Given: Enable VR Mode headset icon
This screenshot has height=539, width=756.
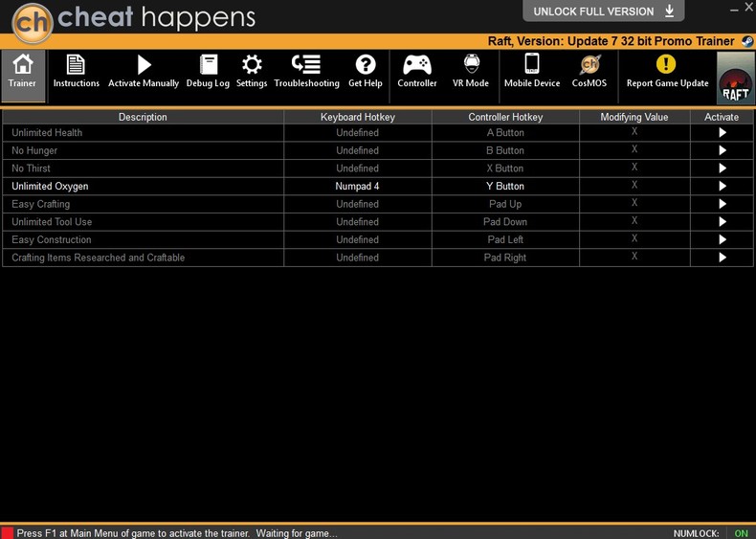Looking at the screenshot, I should point(471,66).
